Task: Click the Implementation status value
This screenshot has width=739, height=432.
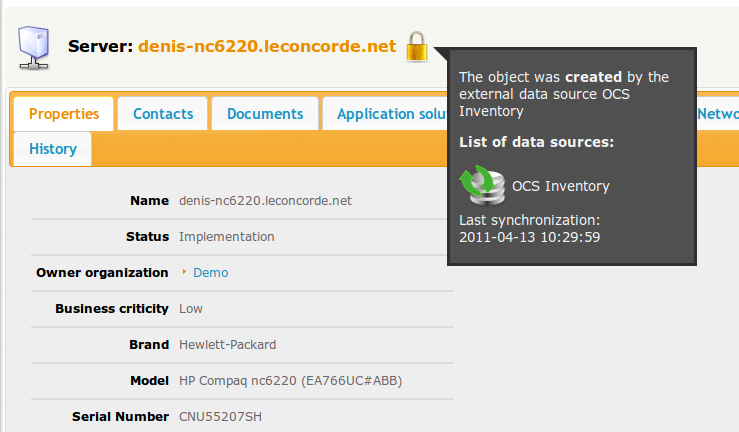Action: tap(226, 237)
